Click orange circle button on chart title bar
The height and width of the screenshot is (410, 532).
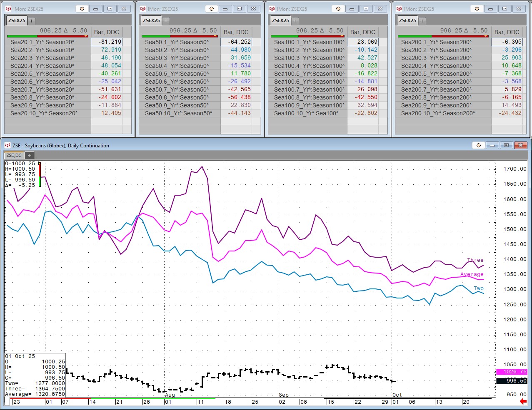(x=478, y=145)
